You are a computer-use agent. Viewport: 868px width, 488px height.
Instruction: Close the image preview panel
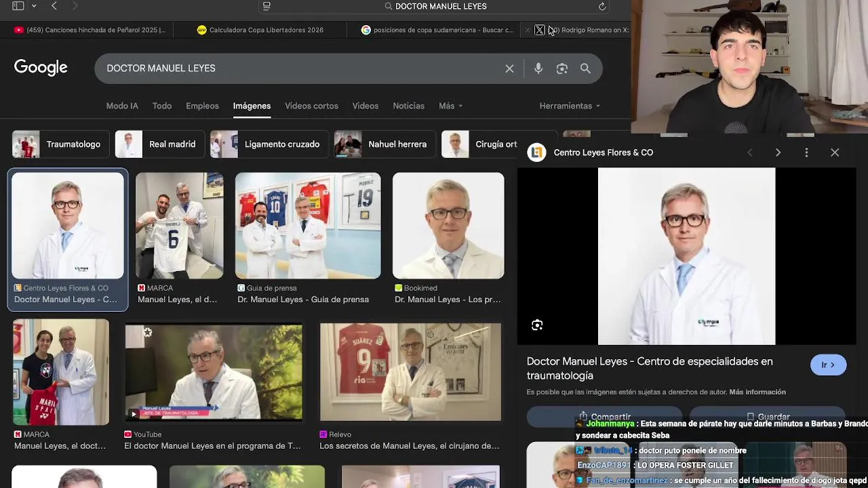coord(835,152)
